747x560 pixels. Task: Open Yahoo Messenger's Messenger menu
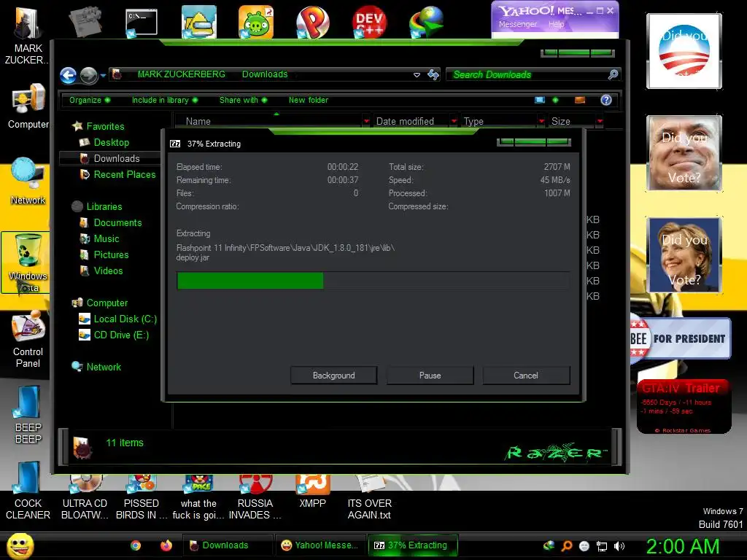(518, 24)
